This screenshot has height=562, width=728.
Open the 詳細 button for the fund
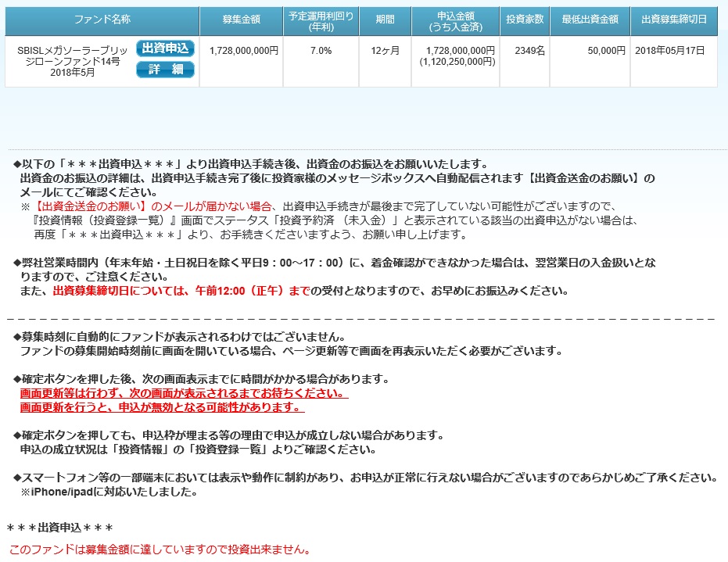pyautogui.click(x=165, y=70)
